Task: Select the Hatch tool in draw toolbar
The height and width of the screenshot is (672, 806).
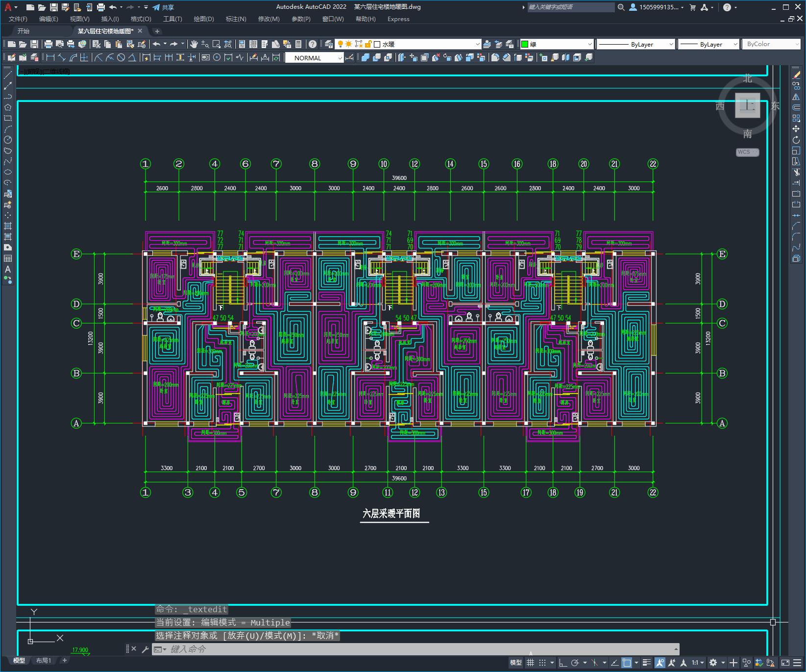Action: click(x=7, y=226)
